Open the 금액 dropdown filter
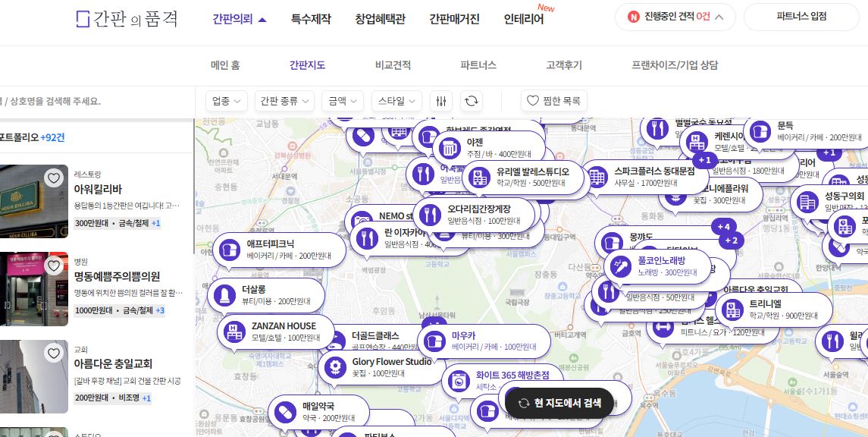 pyautogui.click(x=342, y=101)
